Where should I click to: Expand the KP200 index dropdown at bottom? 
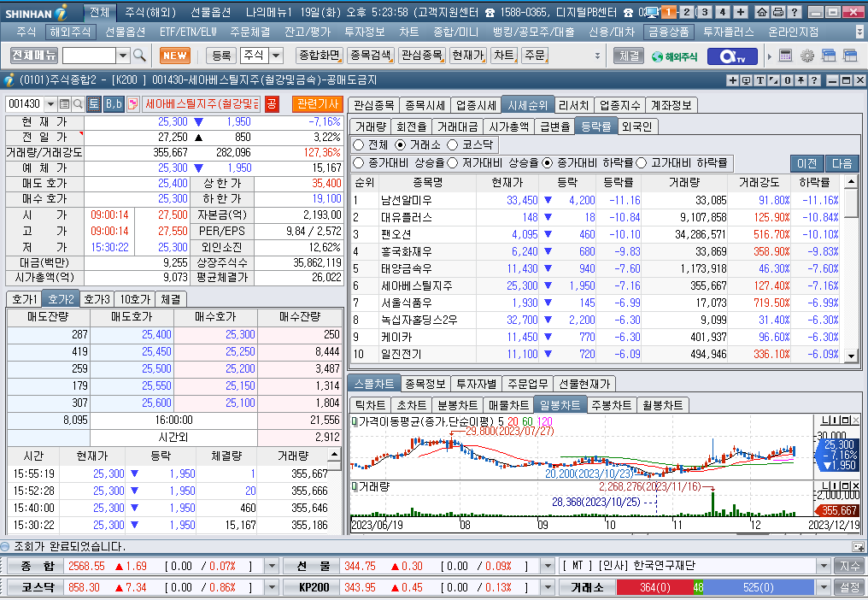548,587
